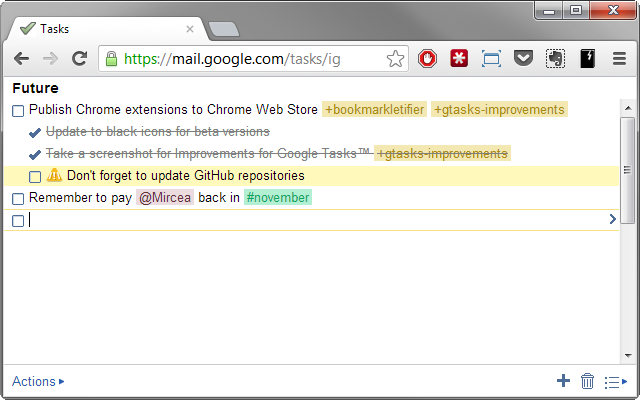Viewport: 640px width, 400px height.
Task: Click the #november hashtag
Action: (278, 198)
